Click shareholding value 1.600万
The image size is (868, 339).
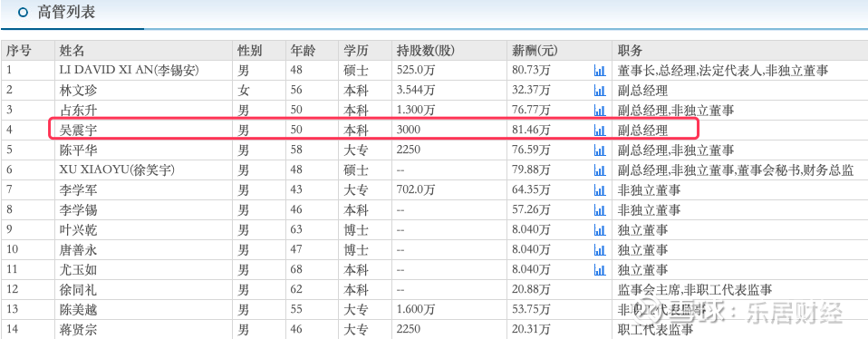click(x=416, y=310)
